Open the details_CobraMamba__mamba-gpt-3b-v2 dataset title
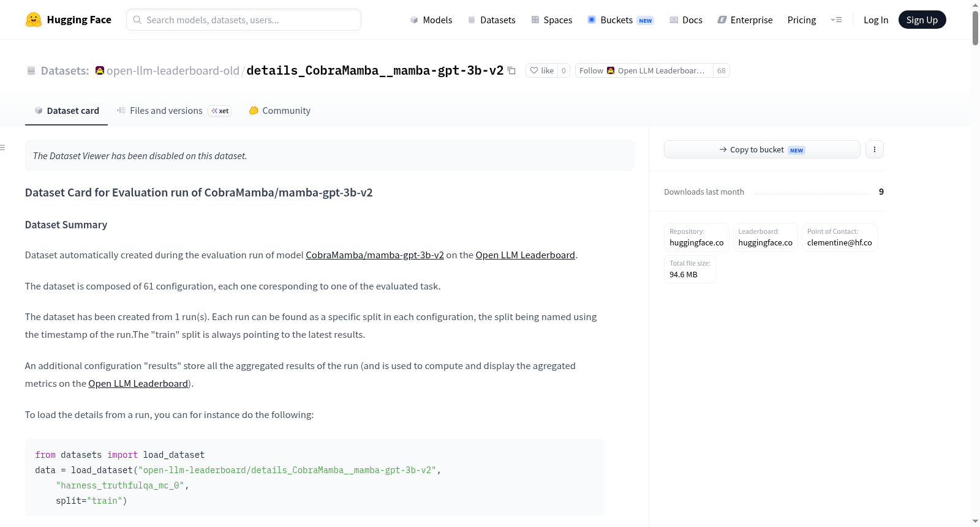This screenshot has height=527, width=980. click(375, 70)
